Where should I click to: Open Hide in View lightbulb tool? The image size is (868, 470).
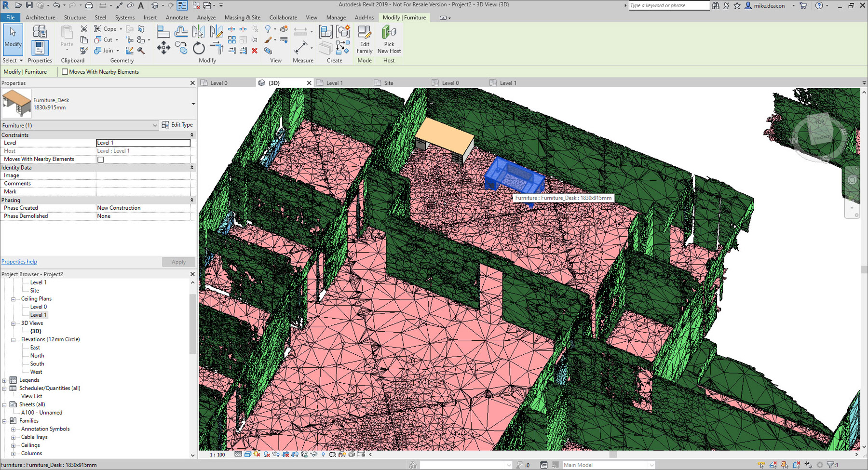point(268,29)
